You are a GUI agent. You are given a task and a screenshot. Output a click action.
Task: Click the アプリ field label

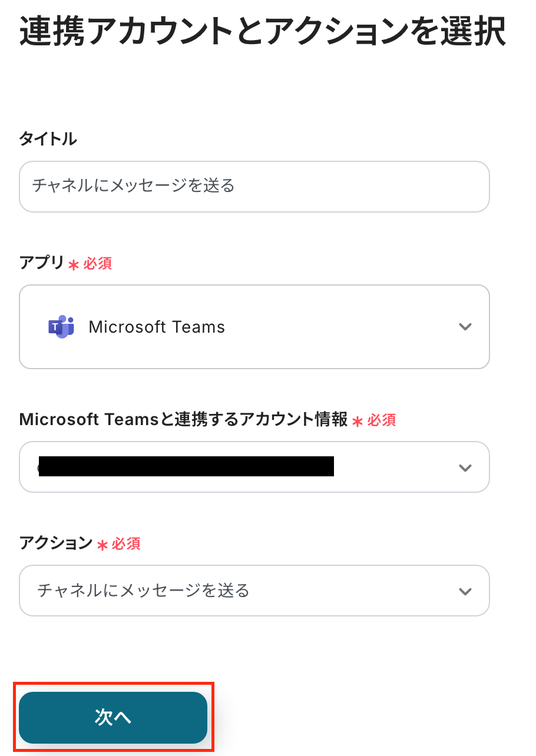coord(41,263)
